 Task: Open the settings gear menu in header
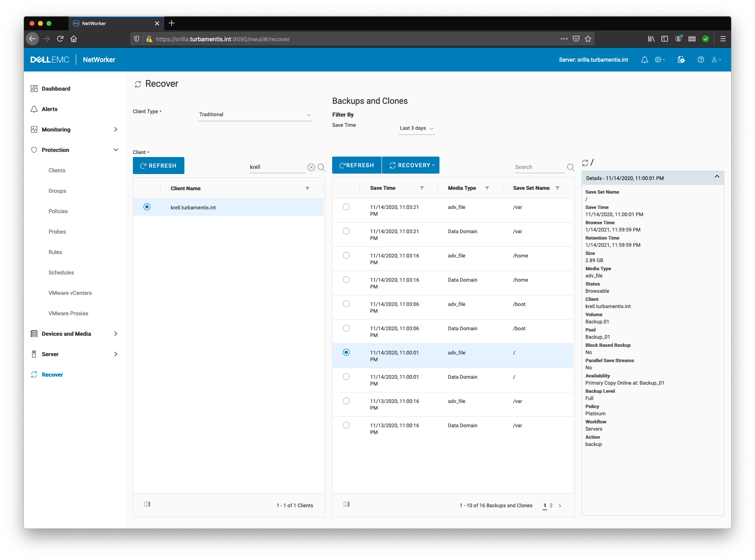(660, 60)
